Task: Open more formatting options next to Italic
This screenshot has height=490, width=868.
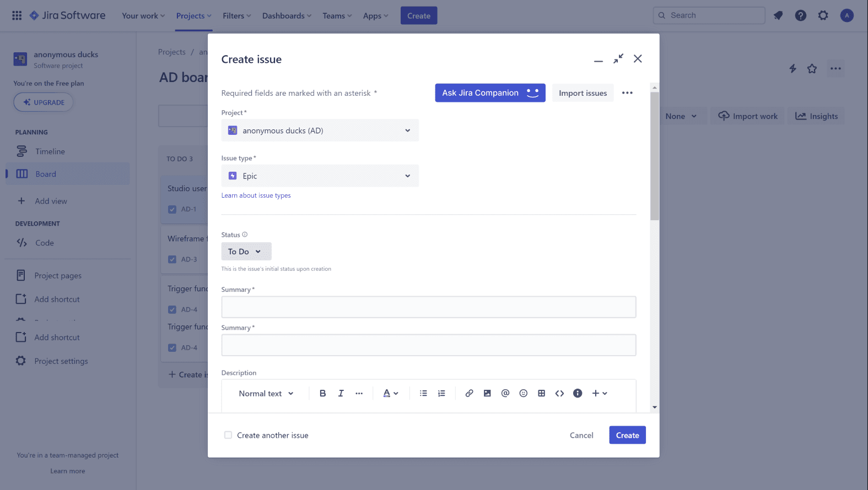Action: point(359,393)
